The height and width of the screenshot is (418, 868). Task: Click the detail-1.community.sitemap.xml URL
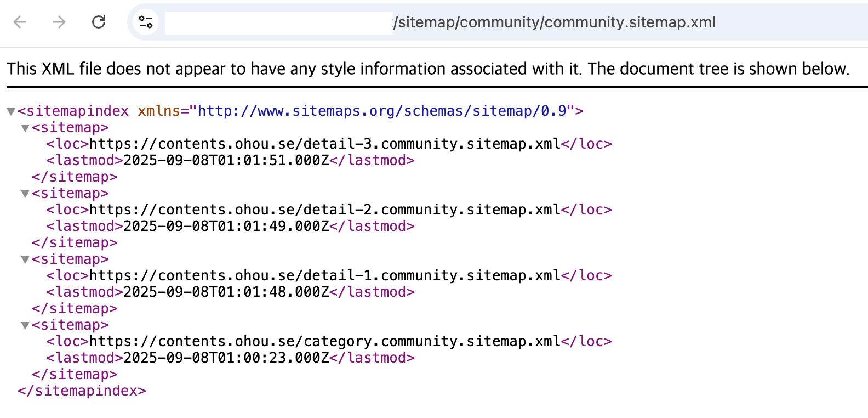(x=324, y=275)
